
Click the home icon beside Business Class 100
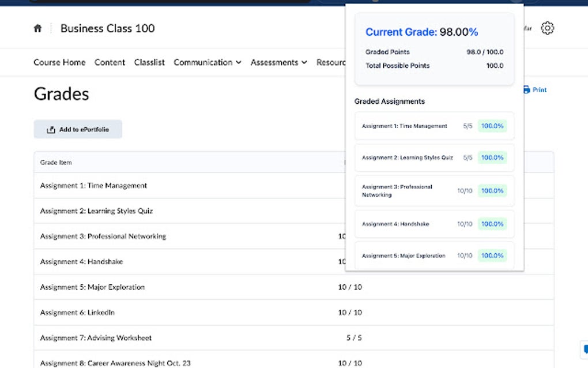[37, 28]
